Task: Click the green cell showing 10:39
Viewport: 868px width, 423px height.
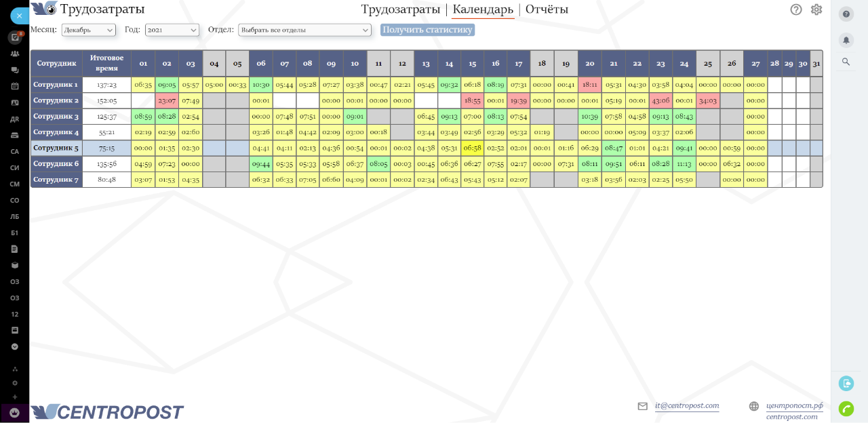Action: [x=590, y=117]
